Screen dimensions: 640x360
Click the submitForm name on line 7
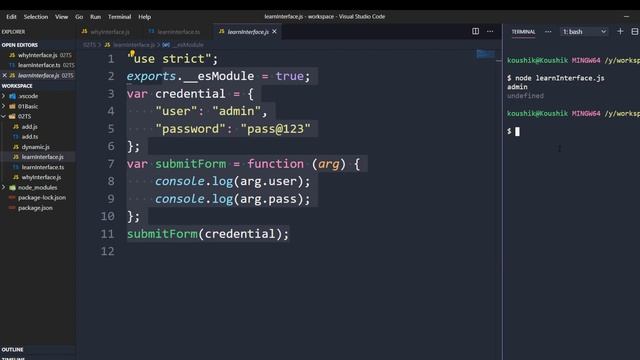[190, 164]
